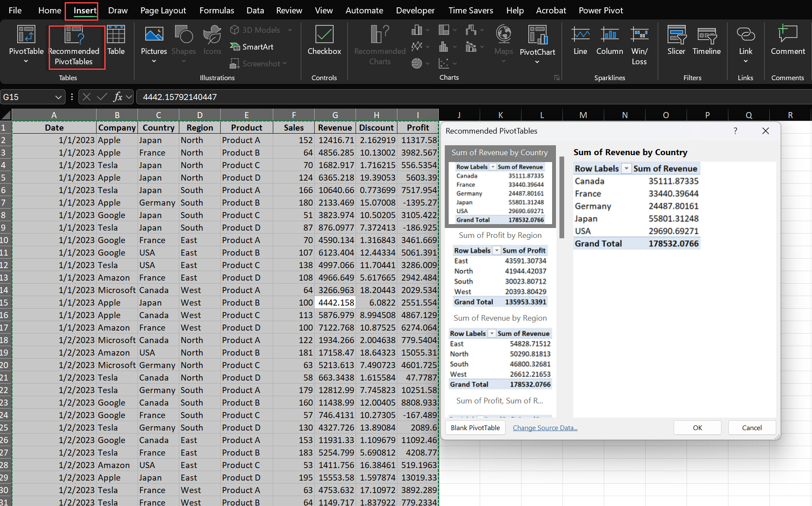This screenshot has width=812, height=506.
Task: Click Recommended Charts icon
Action: [380, 34]
